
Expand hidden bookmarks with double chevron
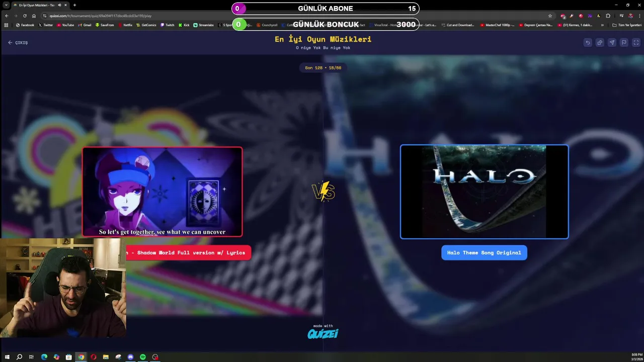pyautogui.click(x=602, y=25)
